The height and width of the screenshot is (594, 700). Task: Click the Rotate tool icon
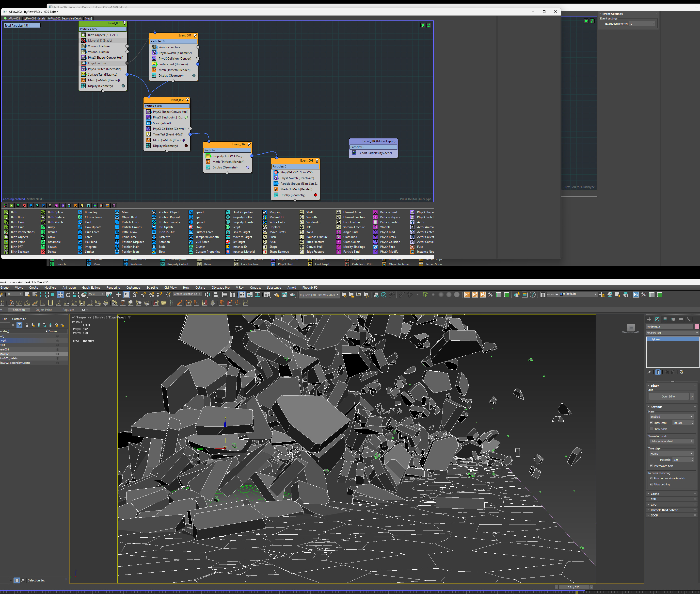tap(68, 295)
